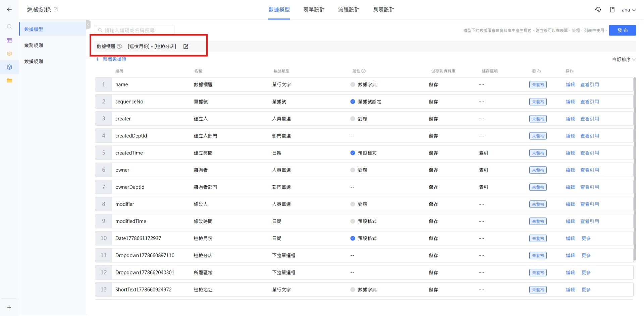
Task: Open 更多 for the 所屬區域 row
Action: pos(586,272)
